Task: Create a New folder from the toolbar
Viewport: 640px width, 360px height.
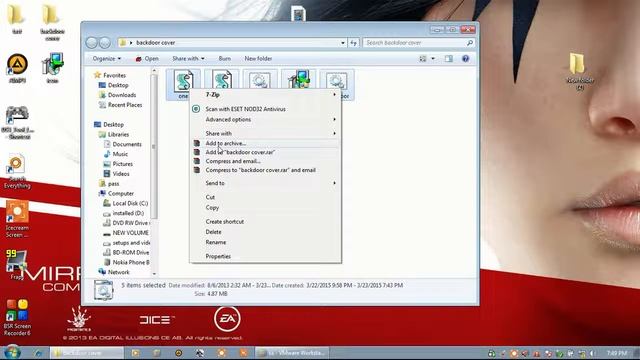Action: (x=258, y=59)
